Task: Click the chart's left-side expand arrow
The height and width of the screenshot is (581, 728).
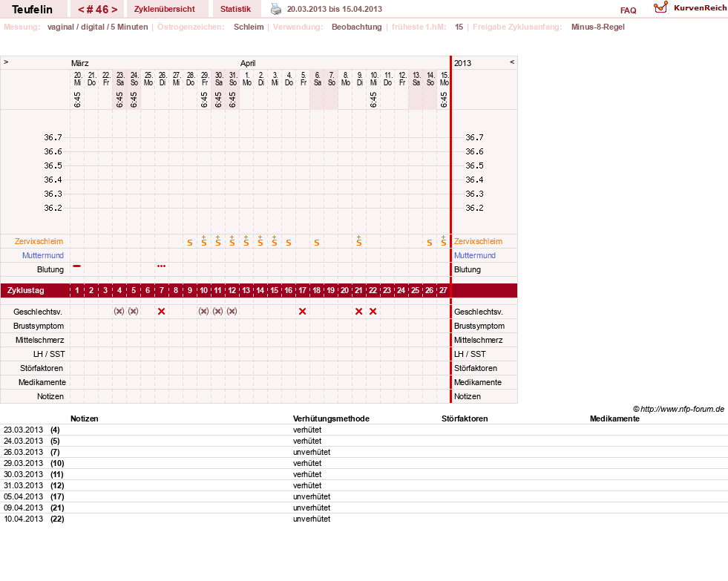Action: [6, 62]
